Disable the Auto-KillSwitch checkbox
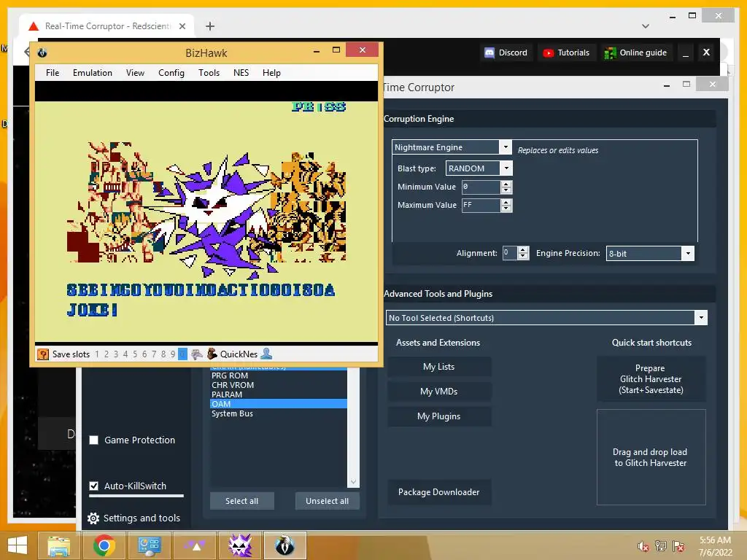 94,486
